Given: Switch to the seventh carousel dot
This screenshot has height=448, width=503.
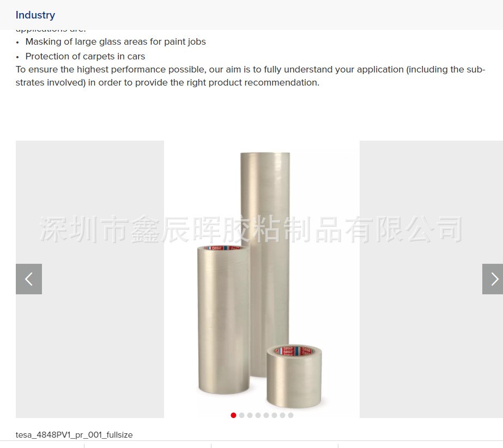Looking at the screenshot, I should point(283,415).
